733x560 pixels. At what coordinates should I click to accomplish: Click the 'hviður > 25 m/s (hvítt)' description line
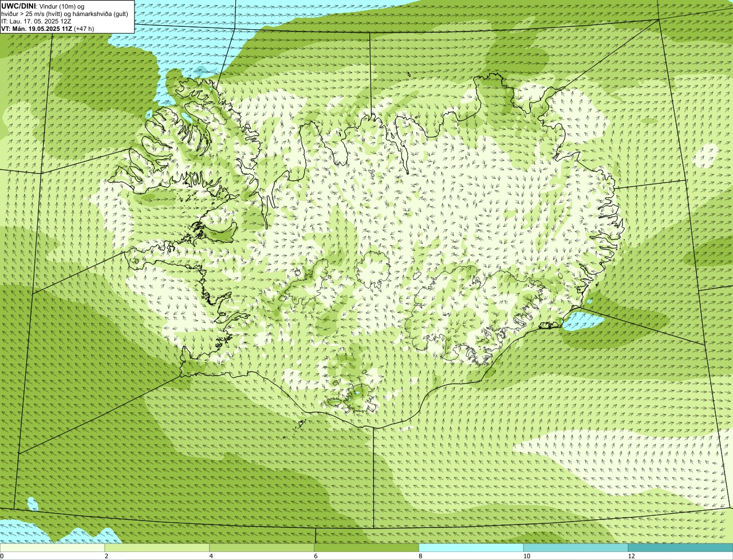pos(65,14)
